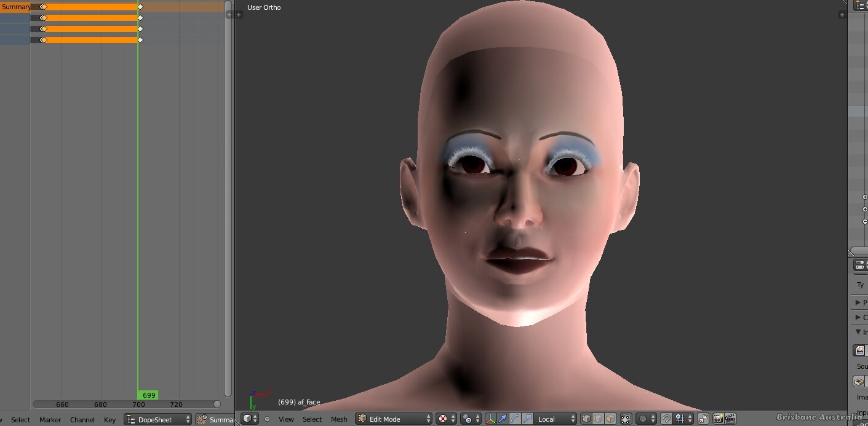Click frame number 660 on timeline

pos(62,404)
